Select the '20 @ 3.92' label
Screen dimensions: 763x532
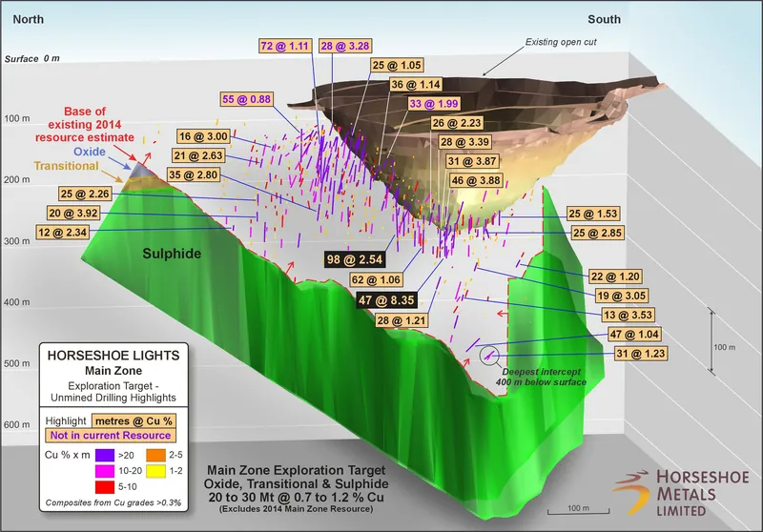tap(73, 213)
